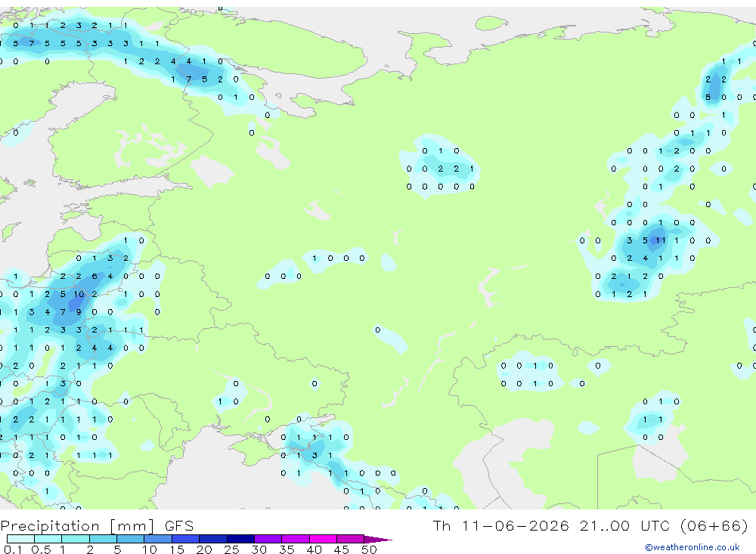Click the purple arrow tip above 50
The image size is (756, 554).
[x=378, y=540]
